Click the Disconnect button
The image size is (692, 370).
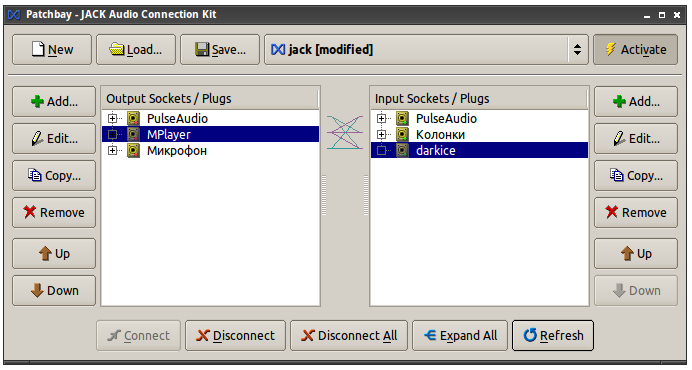[235, 336]
